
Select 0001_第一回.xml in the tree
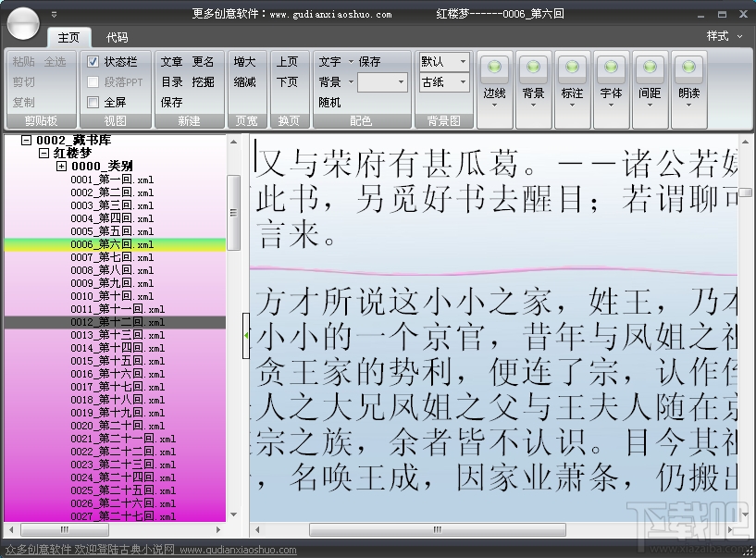pos(112,180)
